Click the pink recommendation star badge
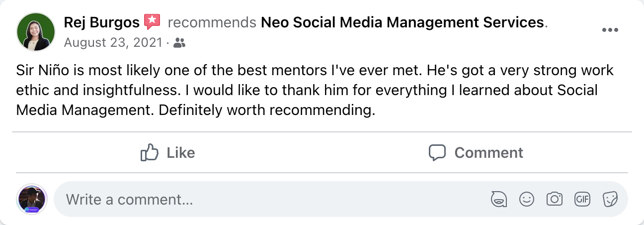This screenshot has width=644, height=225. coord(152,21)
